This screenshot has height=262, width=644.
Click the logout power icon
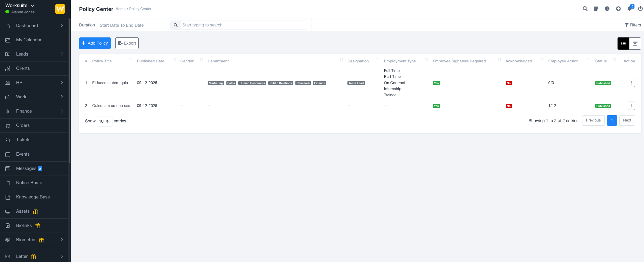640,9
